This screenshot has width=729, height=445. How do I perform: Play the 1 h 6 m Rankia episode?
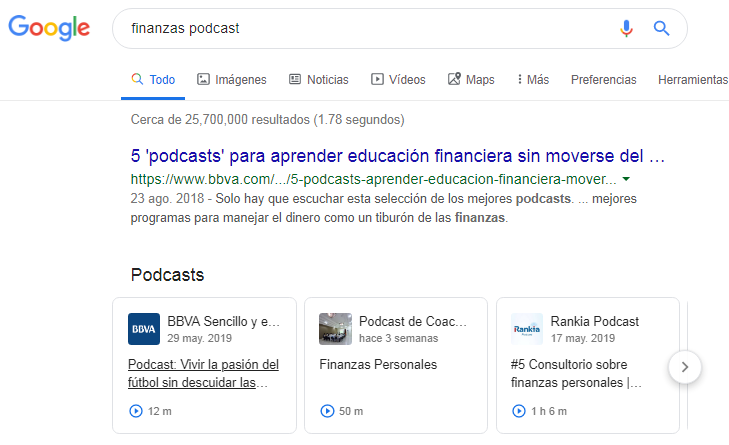click(x=519, y=411)
